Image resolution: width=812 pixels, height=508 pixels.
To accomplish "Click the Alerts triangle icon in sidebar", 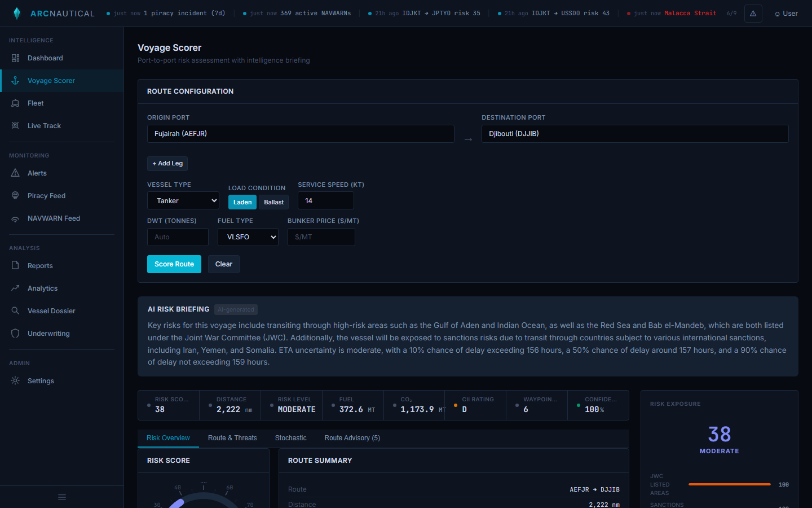I will [15, 173].
